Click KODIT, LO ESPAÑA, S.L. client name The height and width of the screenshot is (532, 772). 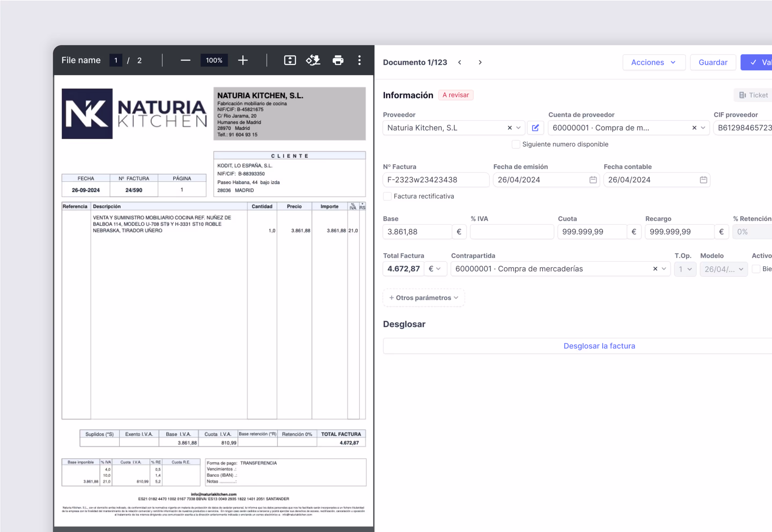[x=245, y=166]
